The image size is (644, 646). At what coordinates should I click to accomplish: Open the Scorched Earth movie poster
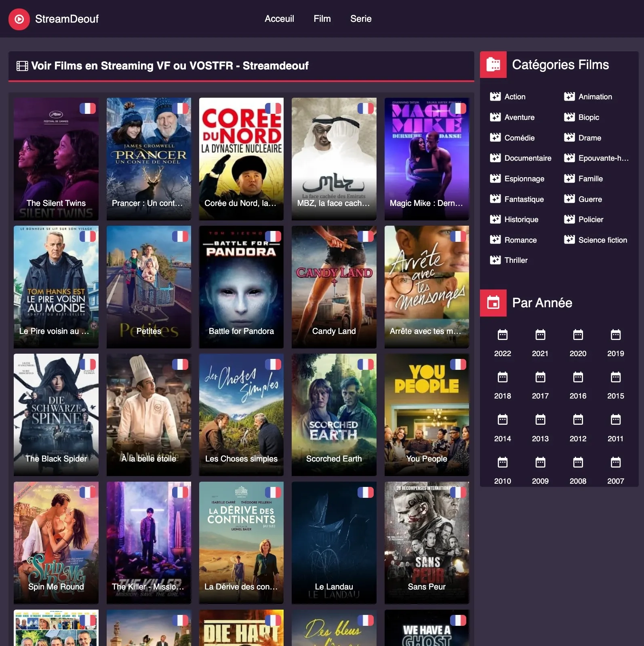tap(334, 415)
